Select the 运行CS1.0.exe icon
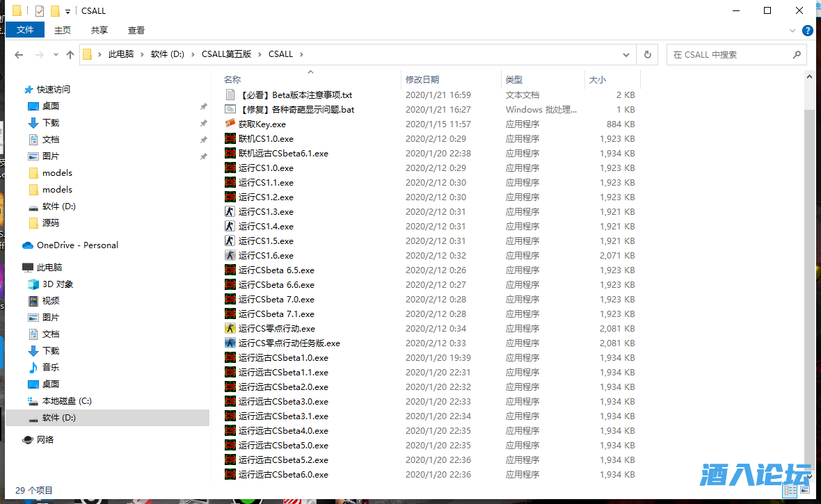 pyautogui.click(x=230, y=168)
